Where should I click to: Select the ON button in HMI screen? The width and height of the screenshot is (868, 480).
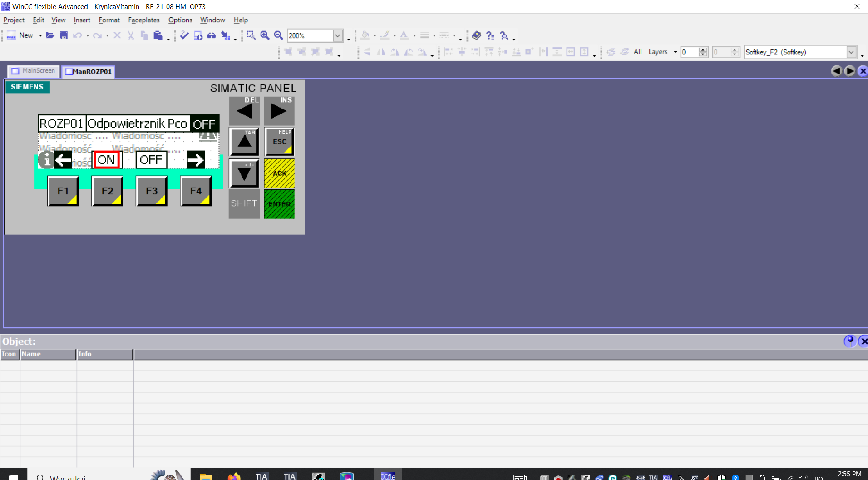[107, 160]
